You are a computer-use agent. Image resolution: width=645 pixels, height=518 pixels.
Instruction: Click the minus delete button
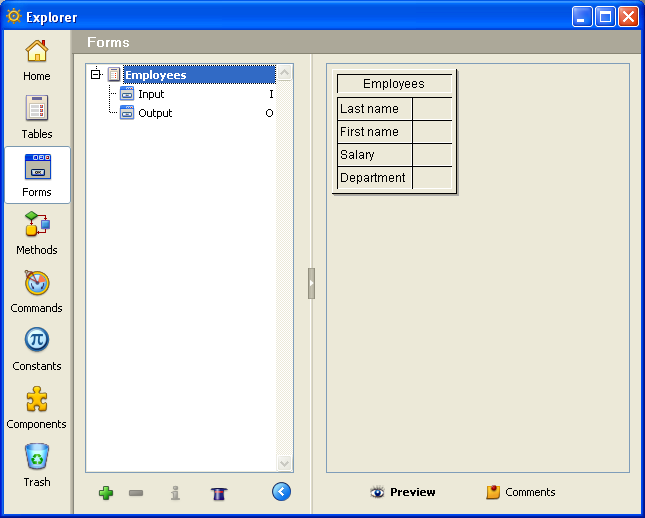tap(136, 493)
